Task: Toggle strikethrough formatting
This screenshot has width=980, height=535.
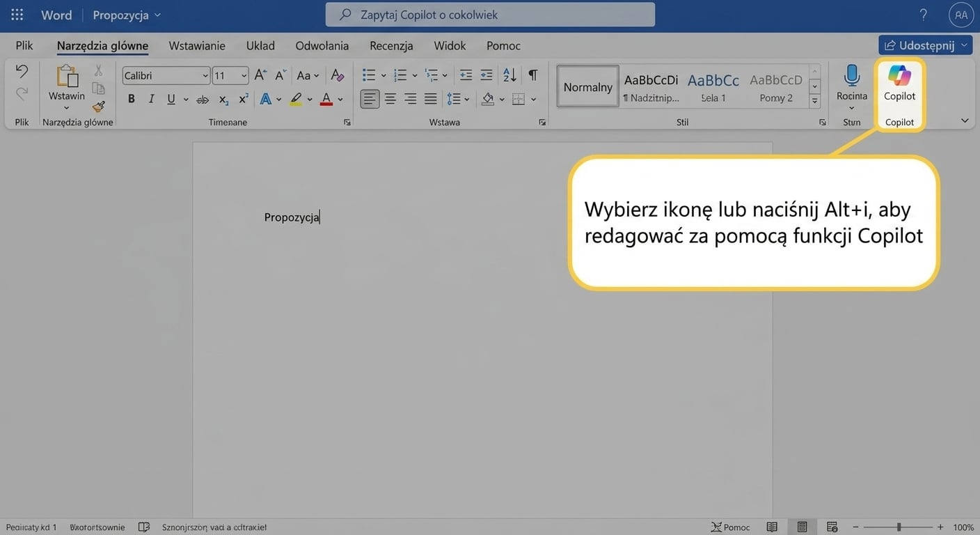Action: coord(203,100)
